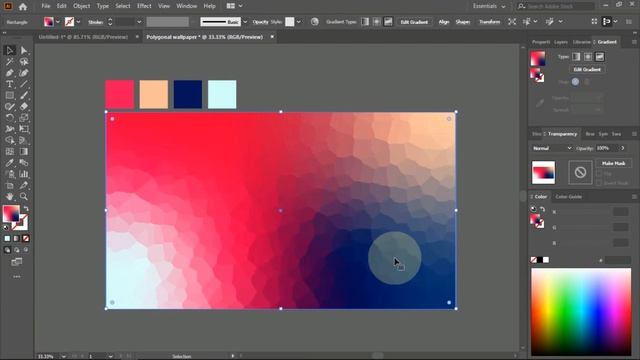Select the Scale tool
This screenshot has width=640, height=360.
pyautogui.click(x=24, y=118)
